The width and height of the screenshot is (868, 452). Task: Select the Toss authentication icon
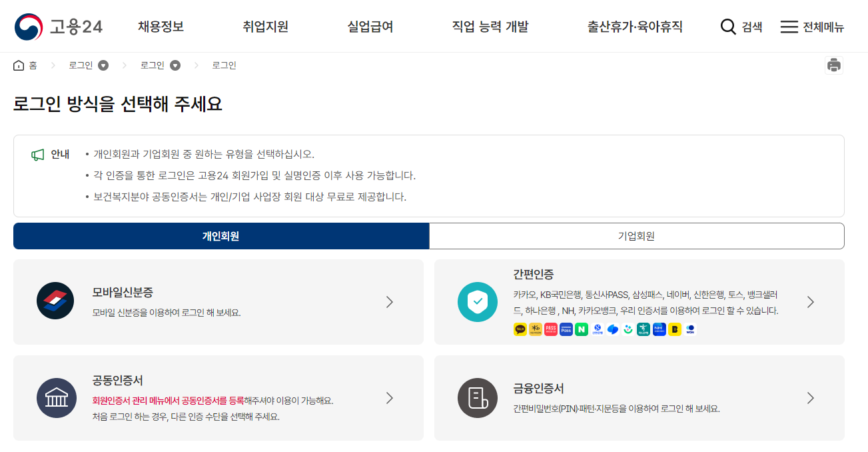point(613,329)
